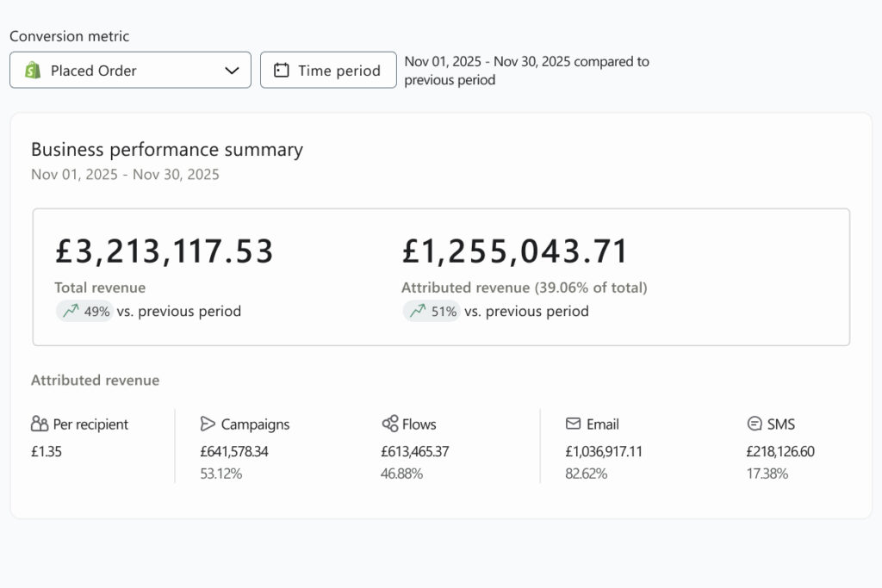Click the 49% vs previous period badge
This screenshot has height=588, width=882.
(84, 311)
